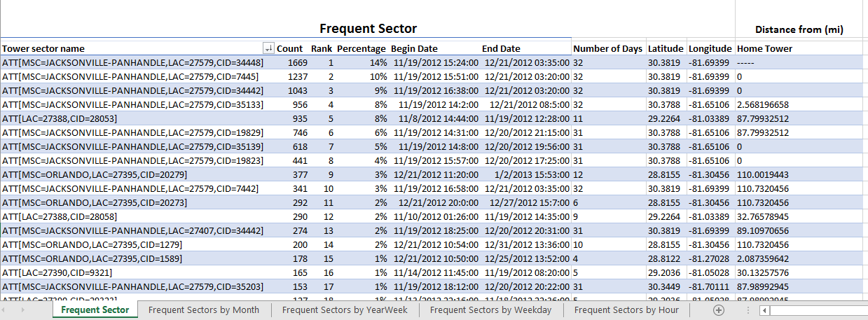Select the CID=34448 tower sector cell

pyautogui.click(x=133, y=62)
